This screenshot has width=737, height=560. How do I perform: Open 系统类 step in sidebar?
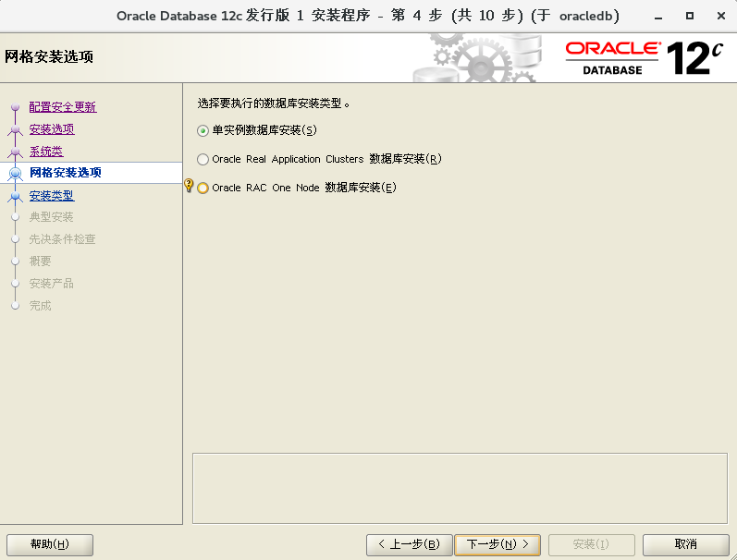46,152
